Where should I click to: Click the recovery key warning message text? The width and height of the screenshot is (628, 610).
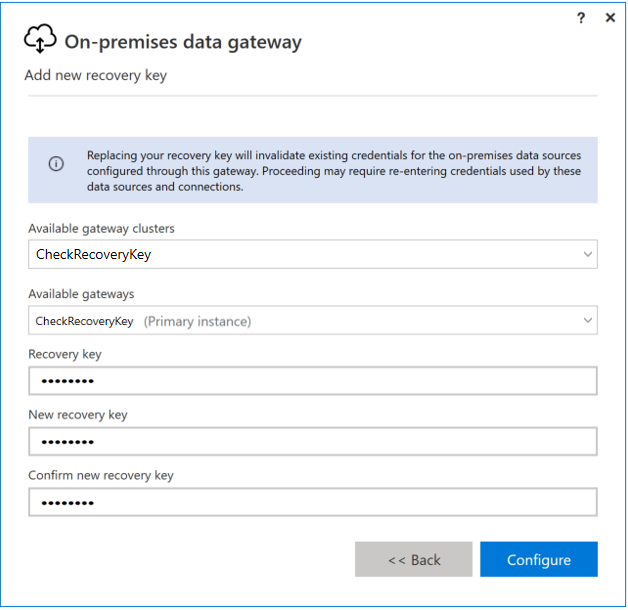coord(335,171)
